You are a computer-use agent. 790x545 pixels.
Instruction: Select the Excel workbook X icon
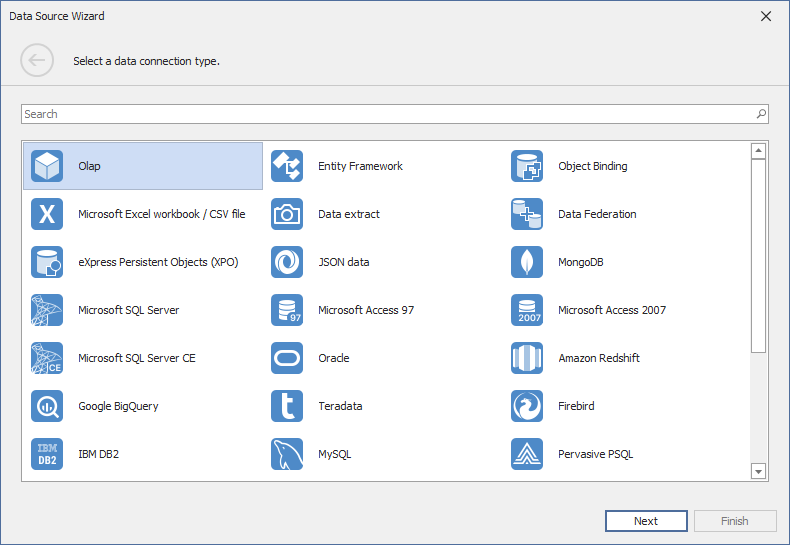coord(47,214)
